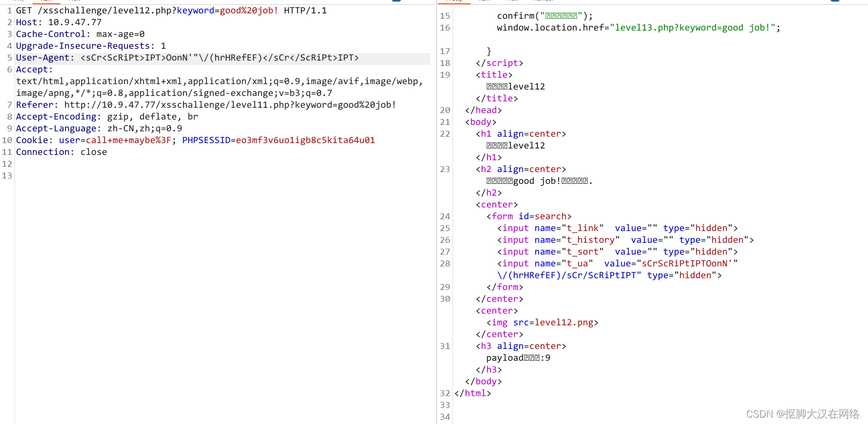Click the Accept-Encoding: gzip, deflate, br line
This screenshot has height=424, width=868.
(107, 117)
